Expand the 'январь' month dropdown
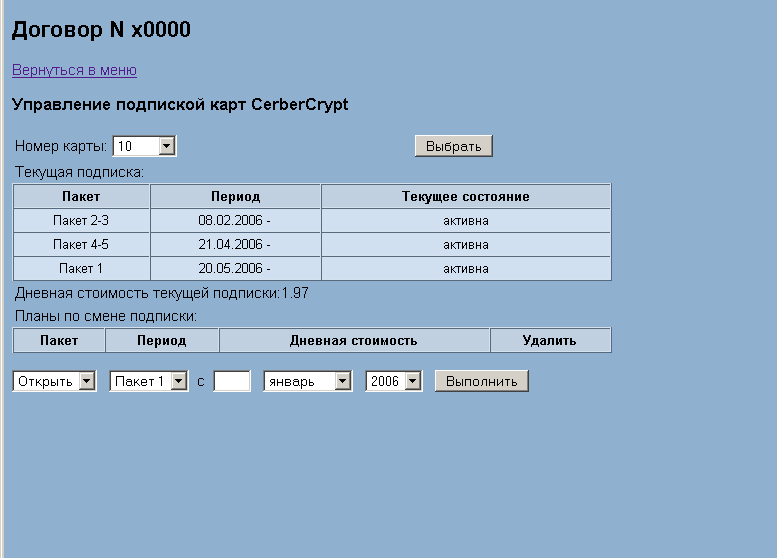The width and height of the screenshot is (777, 558). click(x=308, y=381)
